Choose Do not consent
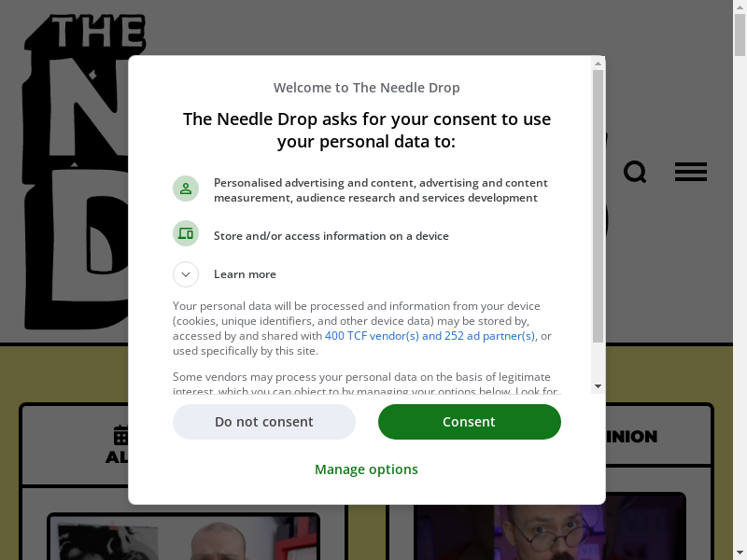 [264, 422]
